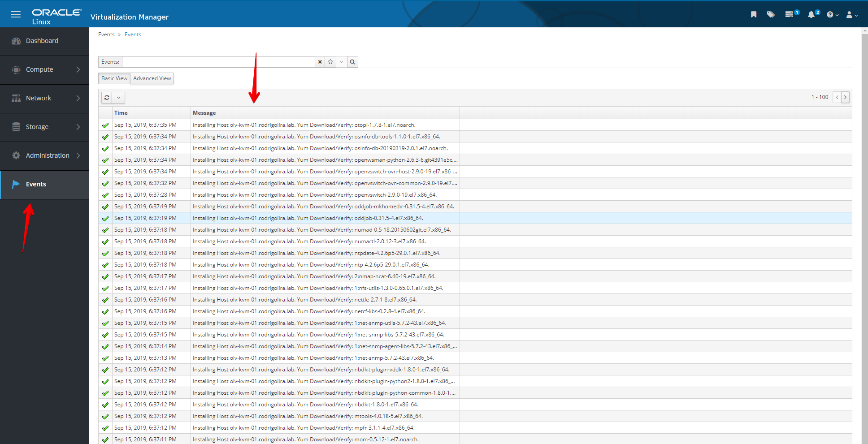868x444 pixels.
Task: Expand the Compute menu
Action: click(x=44, y=69)
